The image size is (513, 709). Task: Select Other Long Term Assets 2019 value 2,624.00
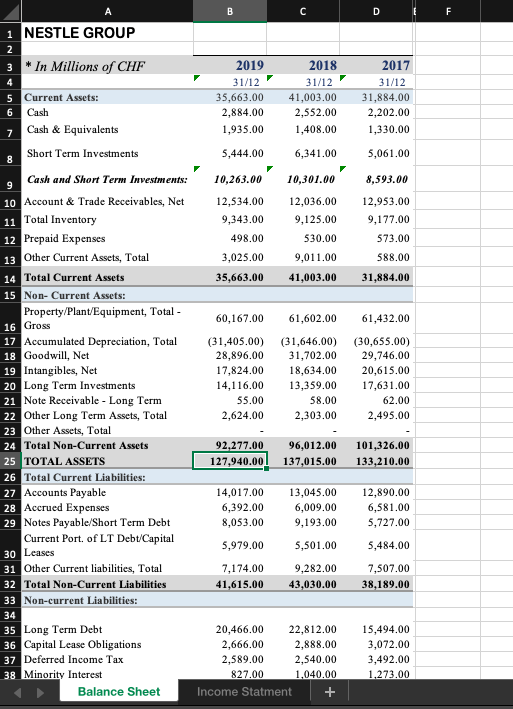click(230, 415)
